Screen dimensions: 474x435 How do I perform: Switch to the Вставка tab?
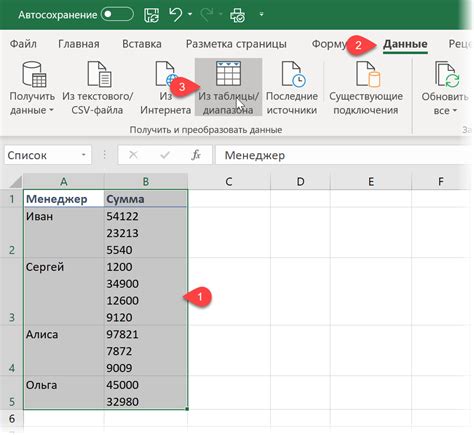[x=142, y=44]
